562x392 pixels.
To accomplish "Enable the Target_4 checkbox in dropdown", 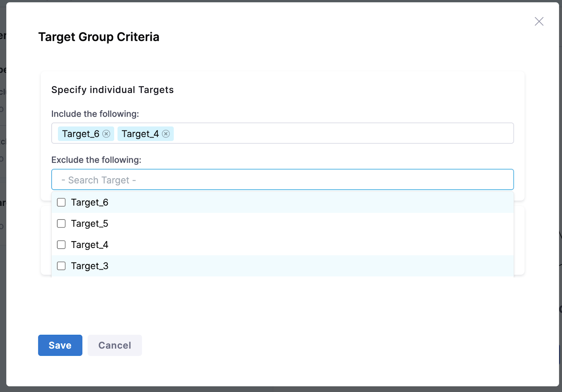I will click(61, 244).
